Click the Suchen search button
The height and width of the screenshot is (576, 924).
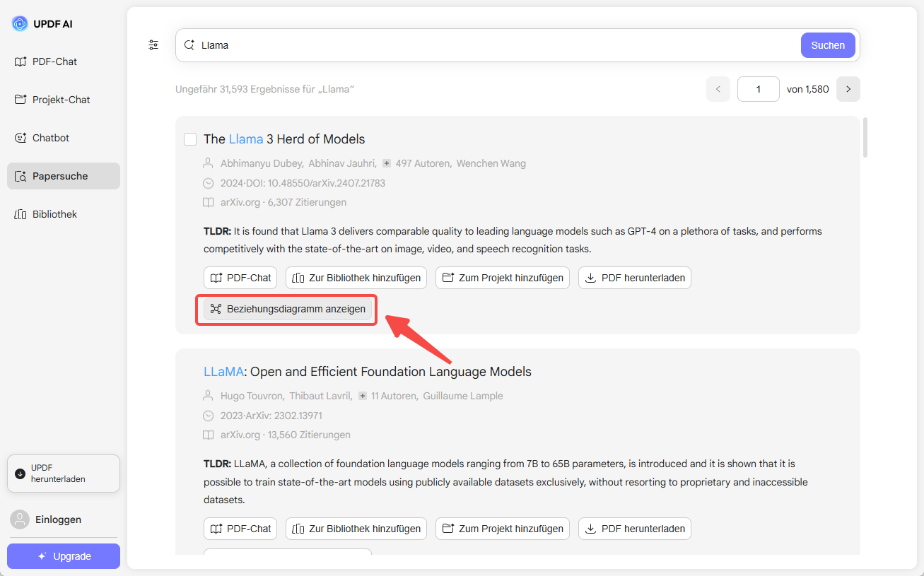click(828, 45)
